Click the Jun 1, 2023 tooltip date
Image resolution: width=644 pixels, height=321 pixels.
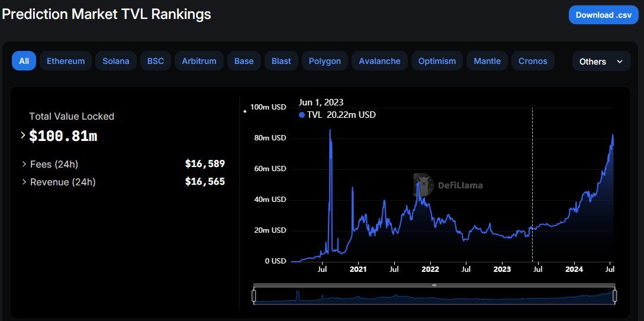[321, 102]
